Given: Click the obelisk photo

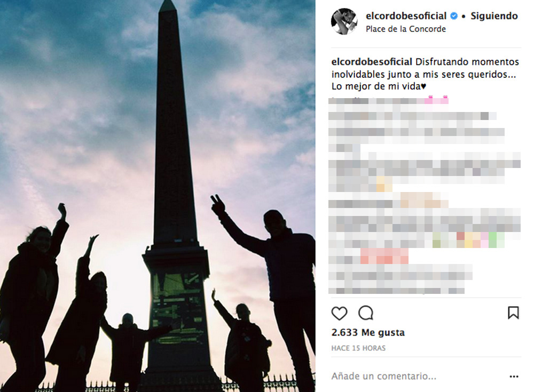Looking at the screenshot, I should 158,196.
